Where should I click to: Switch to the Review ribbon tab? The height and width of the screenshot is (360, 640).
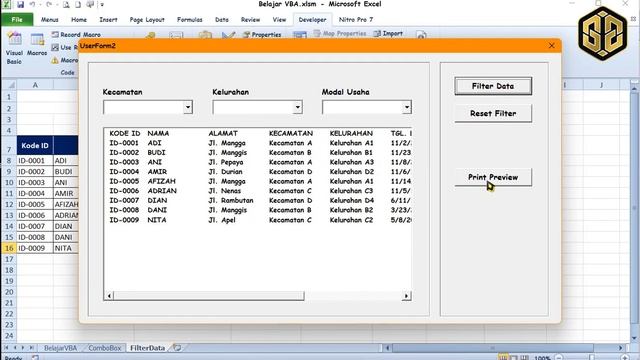click(x=250, y=20)
